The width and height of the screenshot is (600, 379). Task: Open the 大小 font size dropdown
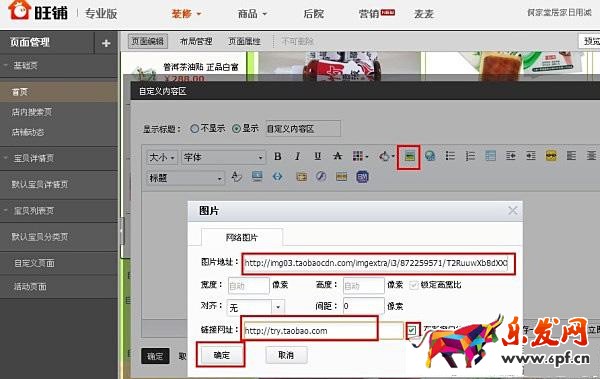pos(161,157)
